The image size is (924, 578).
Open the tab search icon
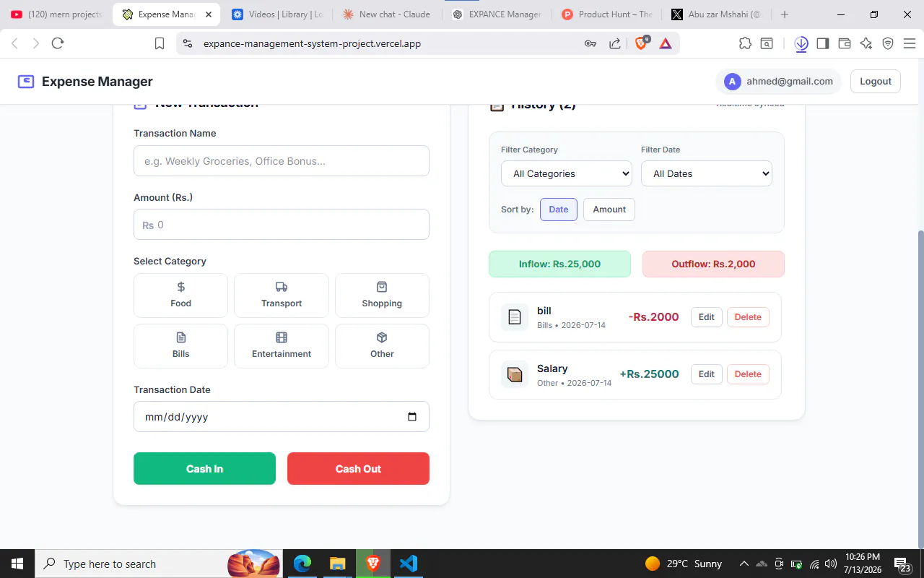coord(767,43)
